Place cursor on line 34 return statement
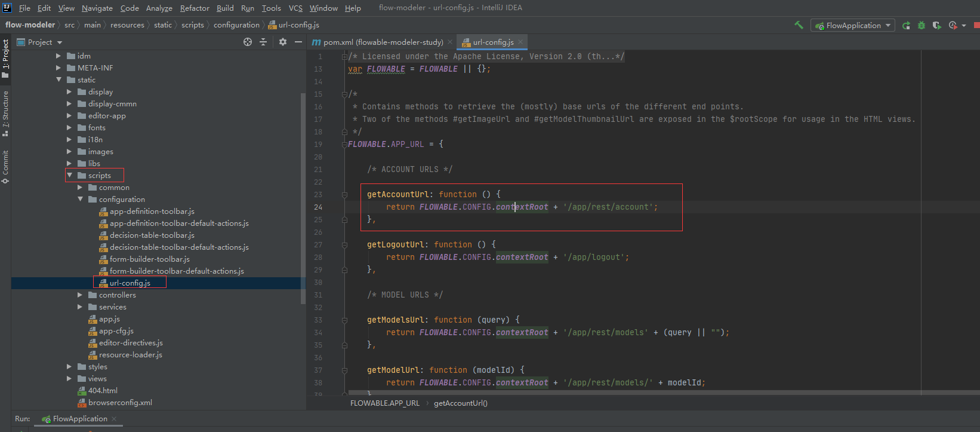980x432 pixels. [557, 332]
